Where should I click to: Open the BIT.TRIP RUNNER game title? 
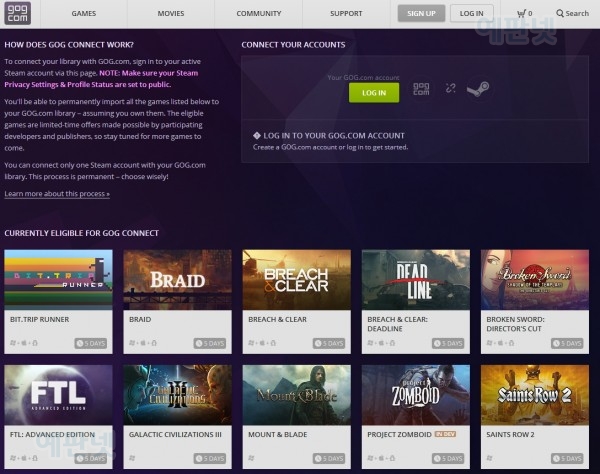[39, 319]
